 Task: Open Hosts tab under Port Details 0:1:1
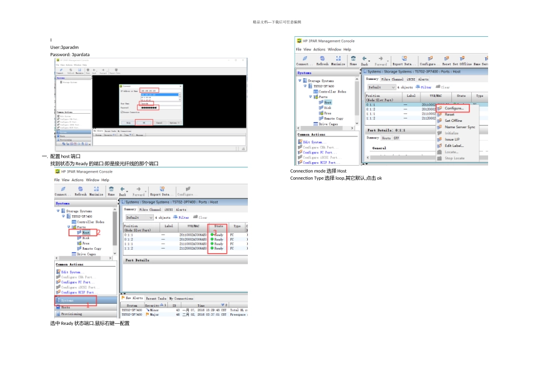386,138
